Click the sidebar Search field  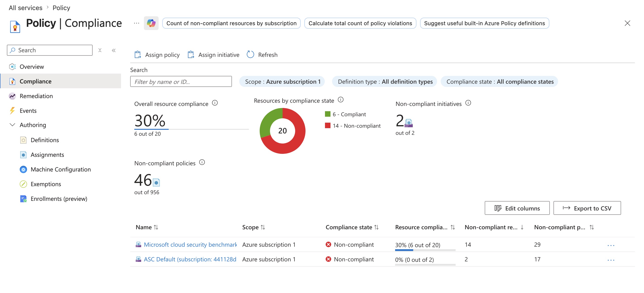coord(50,50)
